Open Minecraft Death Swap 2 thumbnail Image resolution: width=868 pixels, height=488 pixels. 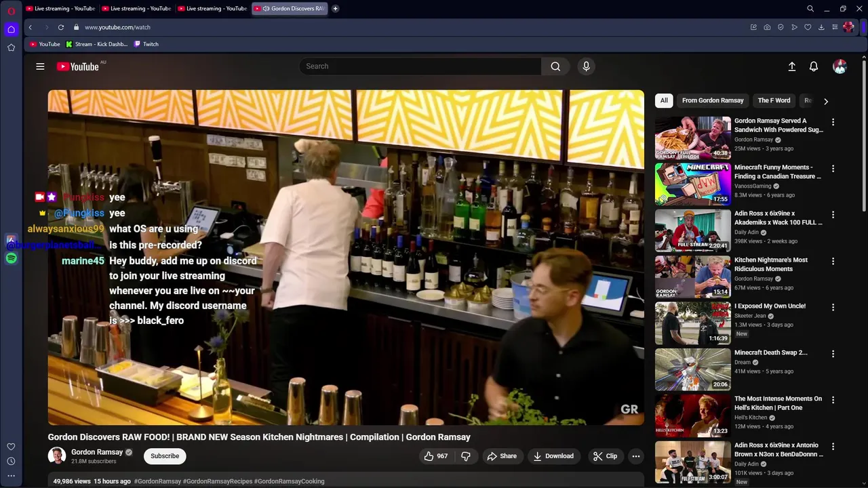(692, 369)
